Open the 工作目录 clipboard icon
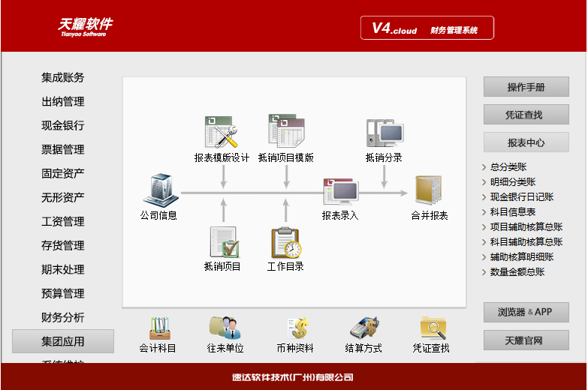 point(286,243)
